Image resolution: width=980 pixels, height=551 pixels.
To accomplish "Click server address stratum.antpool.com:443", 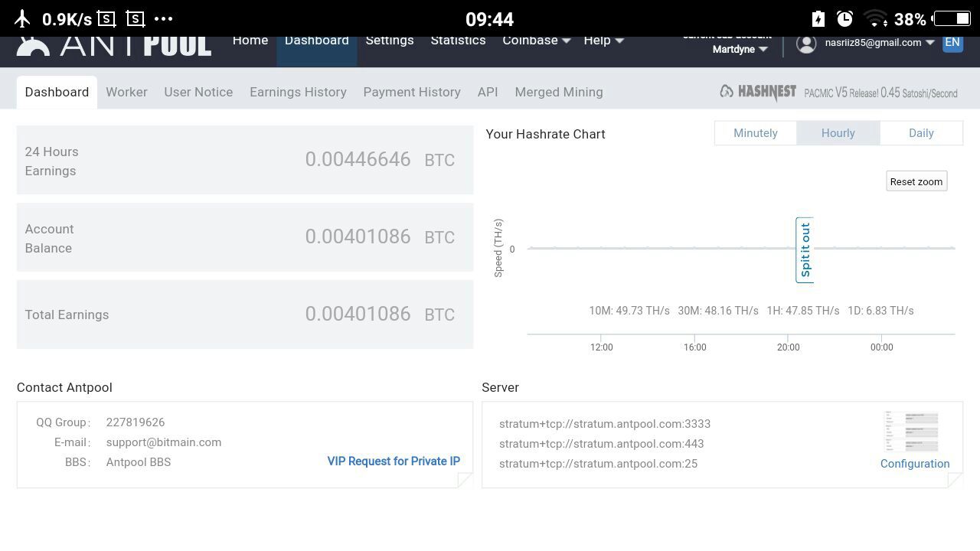I will [602, 444].
